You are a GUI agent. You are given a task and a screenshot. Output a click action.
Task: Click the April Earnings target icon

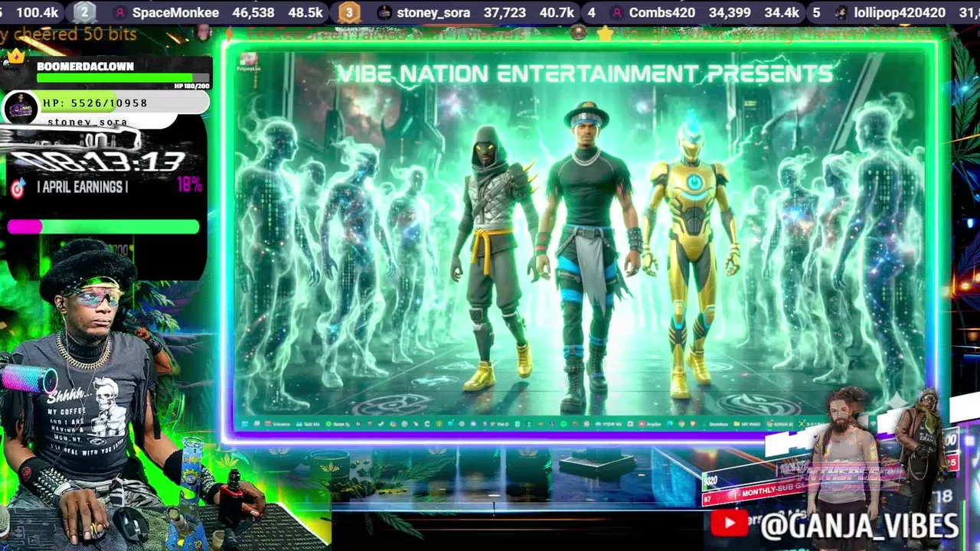(18, 188)
